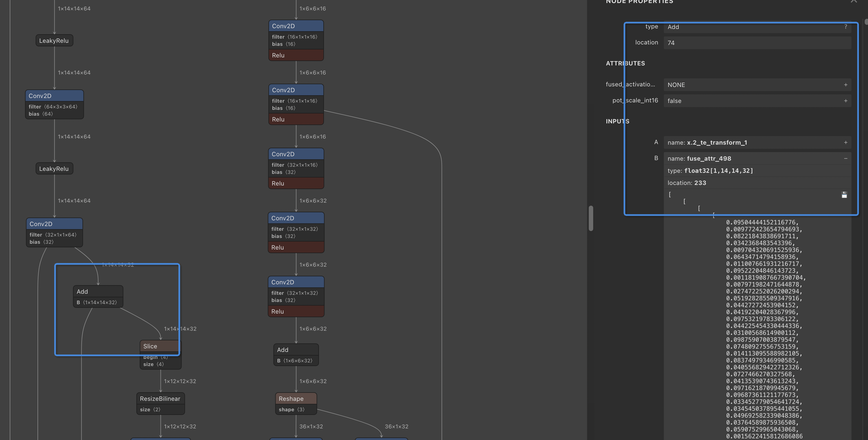
Task: Save tensor data with floppy disk icon
Action: click(844, 195)
